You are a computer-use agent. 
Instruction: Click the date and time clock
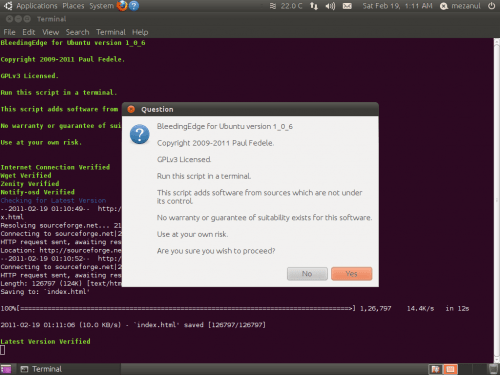pyautogui.click(x=397, y=6)
